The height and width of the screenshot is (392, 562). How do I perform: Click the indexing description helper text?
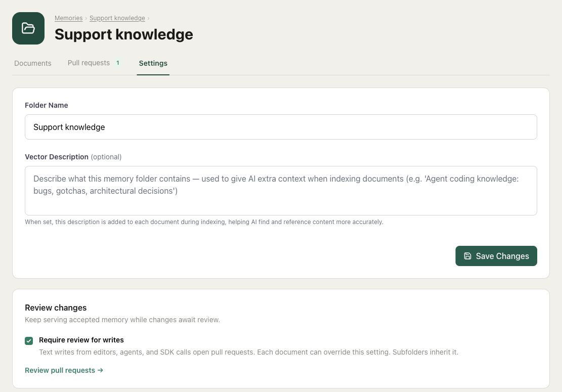[204, 222]
